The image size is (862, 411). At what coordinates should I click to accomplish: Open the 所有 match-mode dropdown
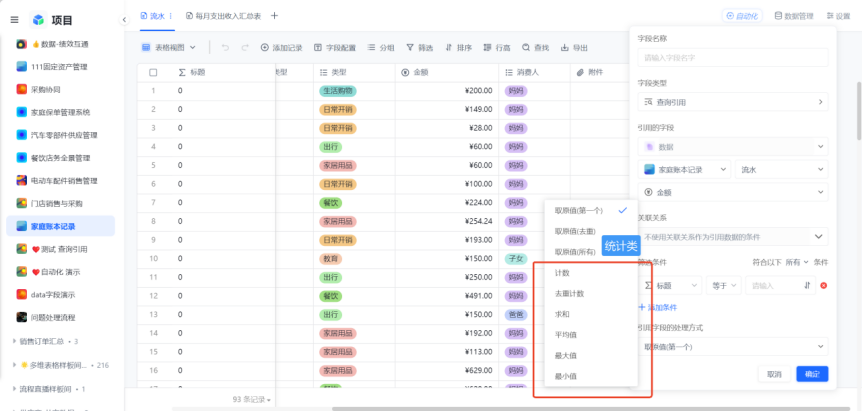pos(797,262)
